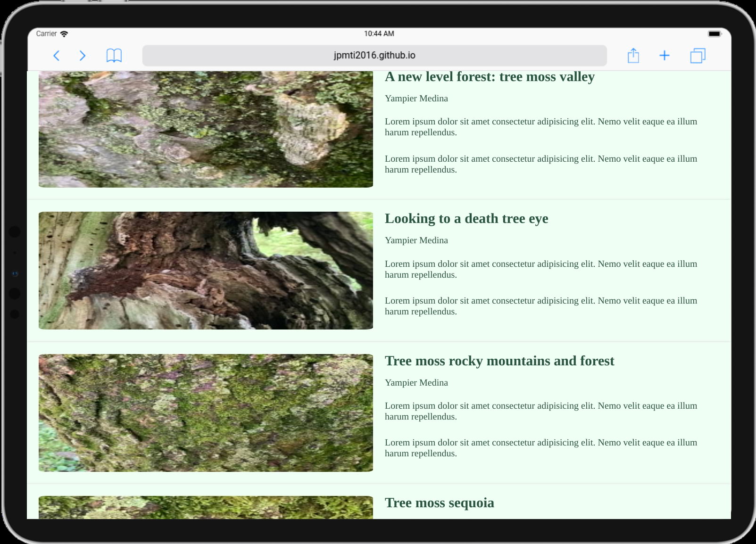
Task: Click the green moss-covered rock image
Action: pyautogui.click(x=206, y=413)
